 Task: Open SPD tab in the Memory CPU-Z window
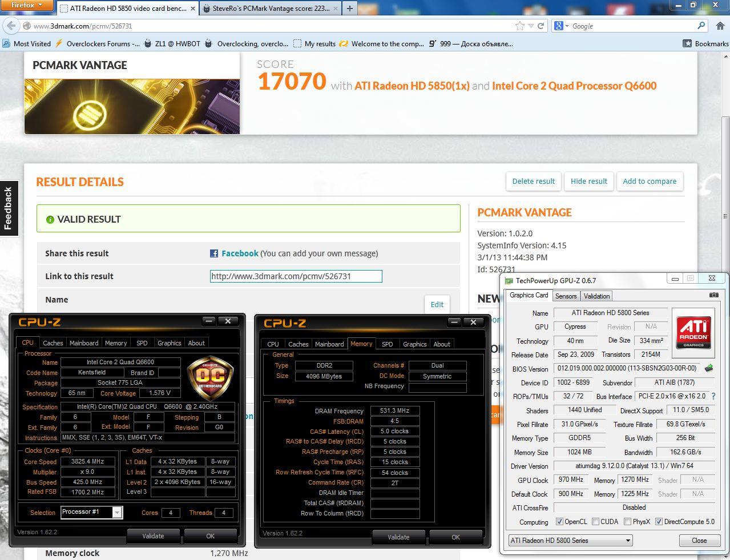tap(388, 344)
